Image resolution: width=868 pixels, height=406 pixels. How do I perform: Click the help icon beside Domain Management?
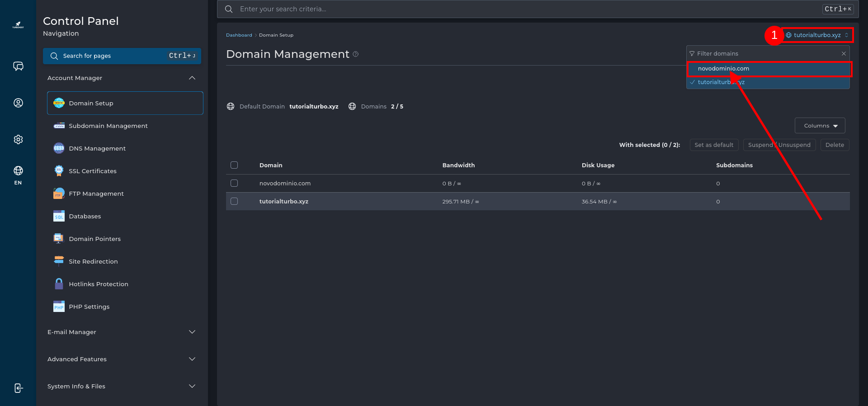tap(356, 54)
